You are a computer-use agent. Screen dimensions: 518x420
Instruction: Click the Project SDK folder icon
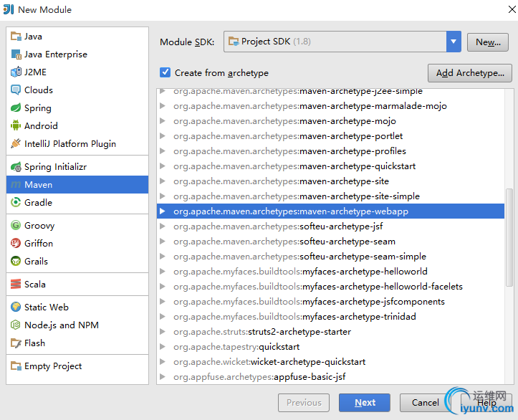(234, 42)
